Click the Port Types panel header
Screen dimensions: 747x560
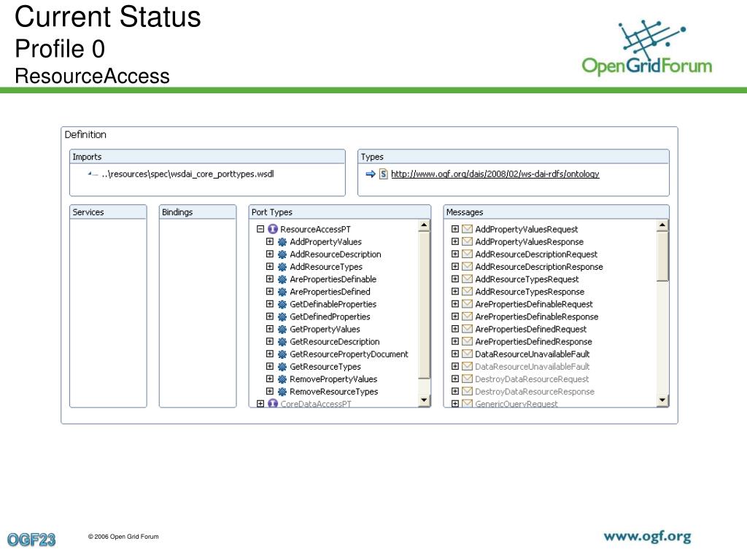340,212
